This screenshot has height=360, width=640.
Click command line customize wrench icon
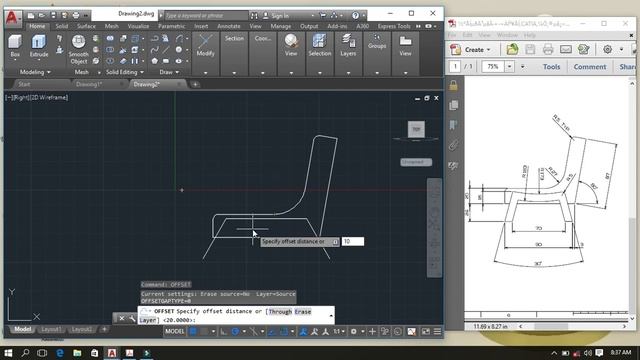click(x=132, y=318)
